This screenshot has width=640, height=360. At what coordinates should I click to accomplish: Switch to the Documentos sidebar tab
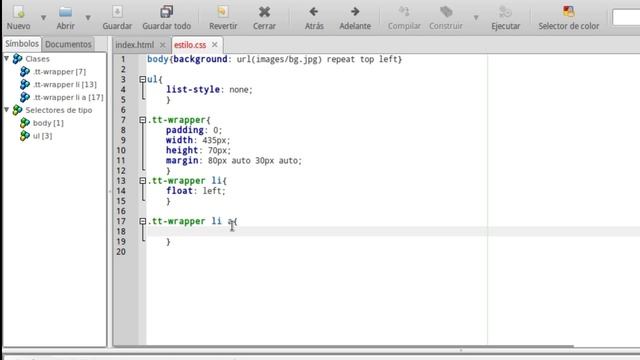click(68, 44)
